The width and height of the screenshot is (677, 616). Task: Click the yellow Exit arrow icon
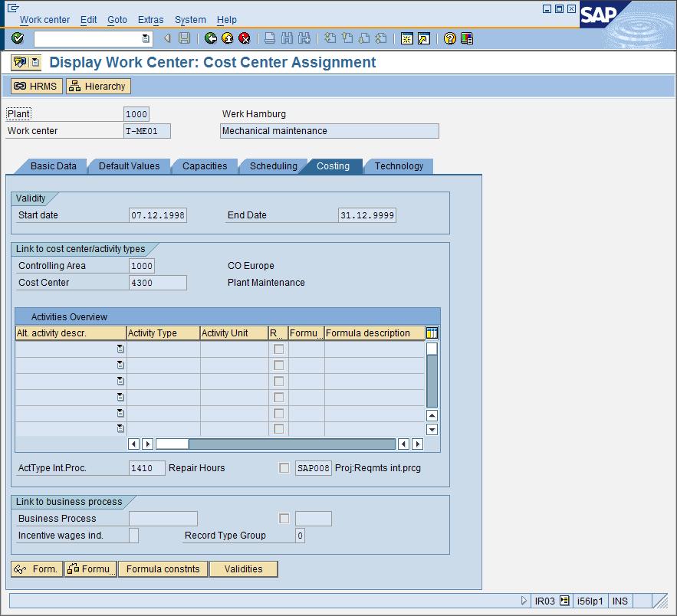pos(228,38)
